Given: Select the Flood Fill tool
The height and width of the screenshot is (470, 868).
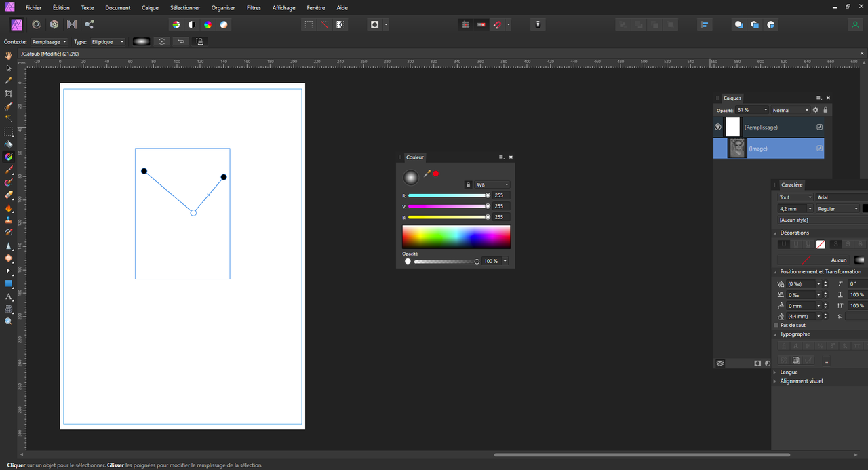Looking at the screenshot, I should click(x=9, y=144).
